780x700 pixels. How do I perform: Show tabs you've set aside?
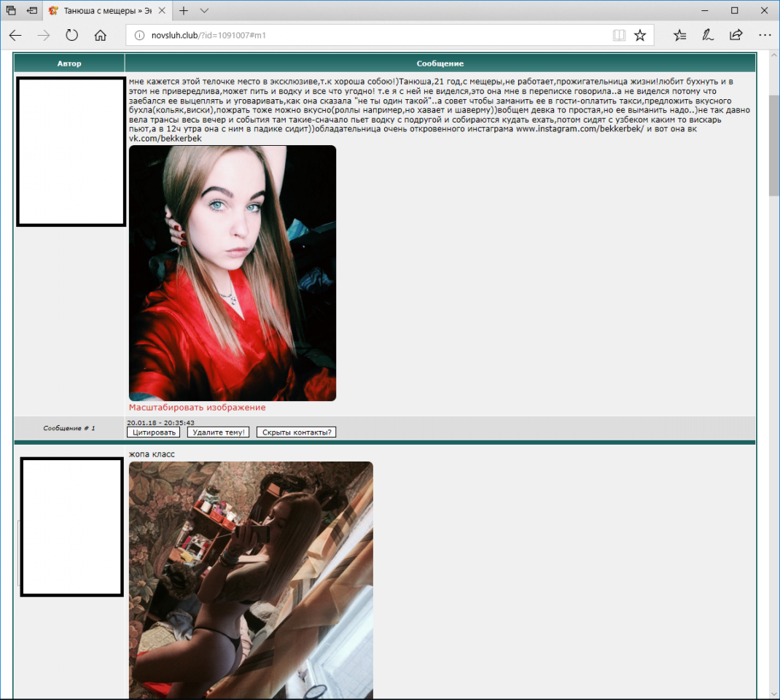pyautogui.click(x=11, y=11)
